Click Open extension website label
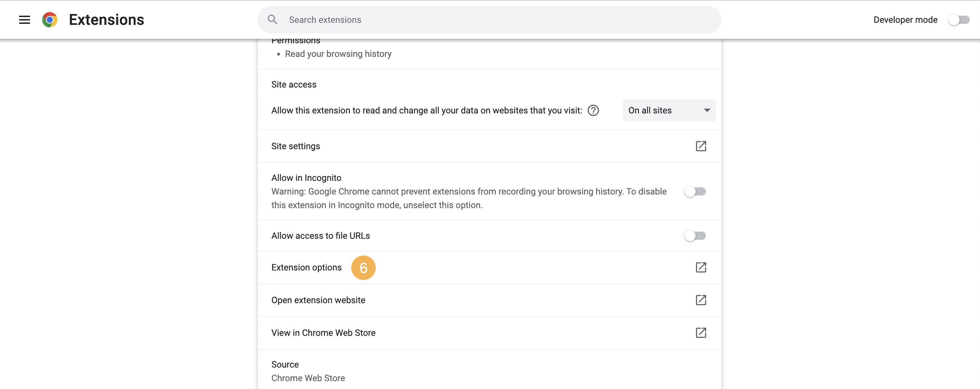This screenshot has width=980, height=389. coord(318,300)
